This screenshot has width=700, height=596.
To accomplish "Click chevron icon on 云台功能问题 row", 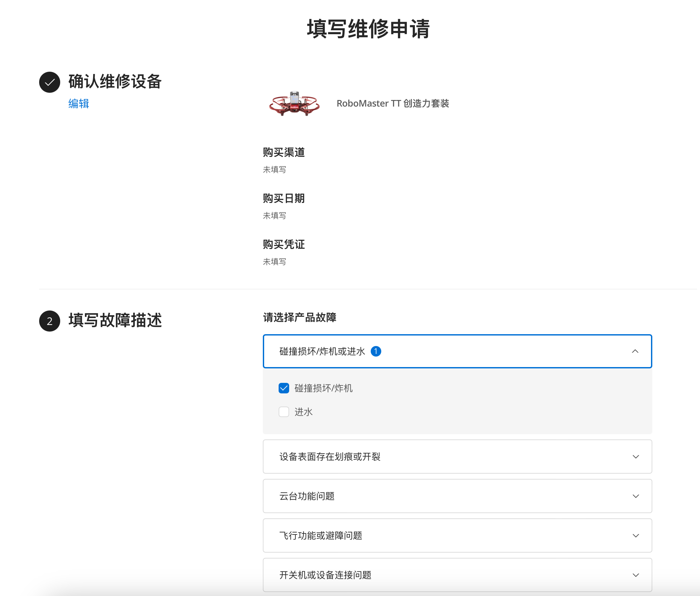I will coord(636,496).
